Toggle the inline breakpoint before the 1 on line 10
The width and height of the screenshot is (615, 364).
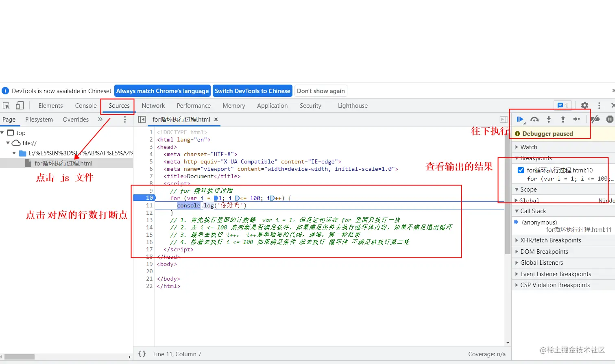(216, 198)
